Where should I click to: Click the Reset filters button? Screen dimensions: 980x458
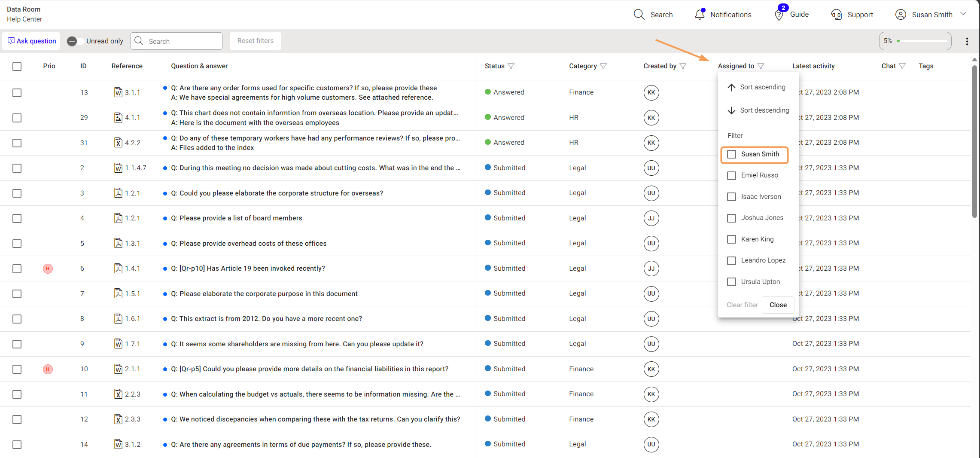[x=255, y=41]
